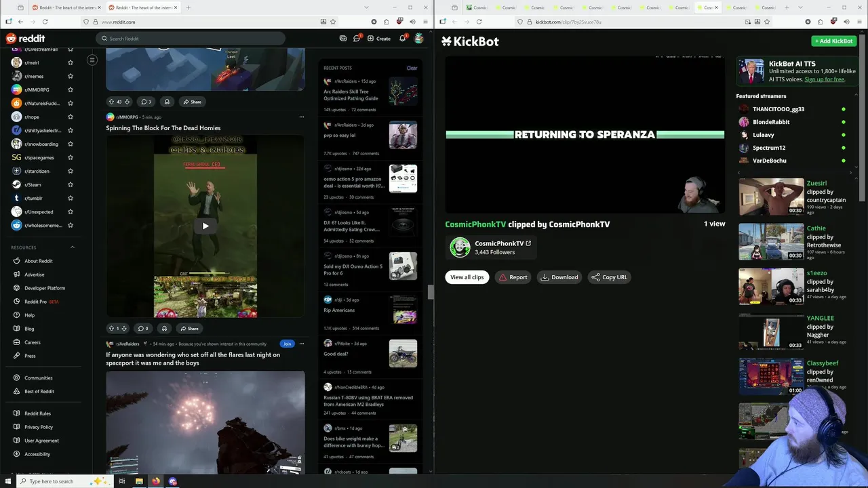
Task: Open Reddit user avatar menu
Action: tap(419, 39)
